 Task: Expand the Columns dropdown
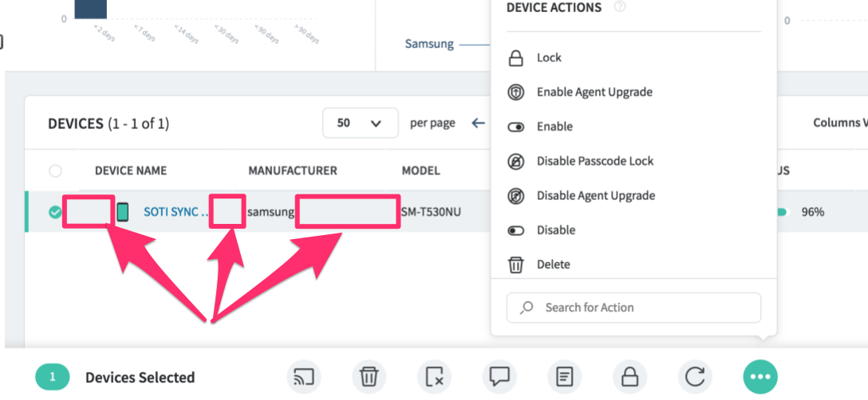tap(838, 123)
